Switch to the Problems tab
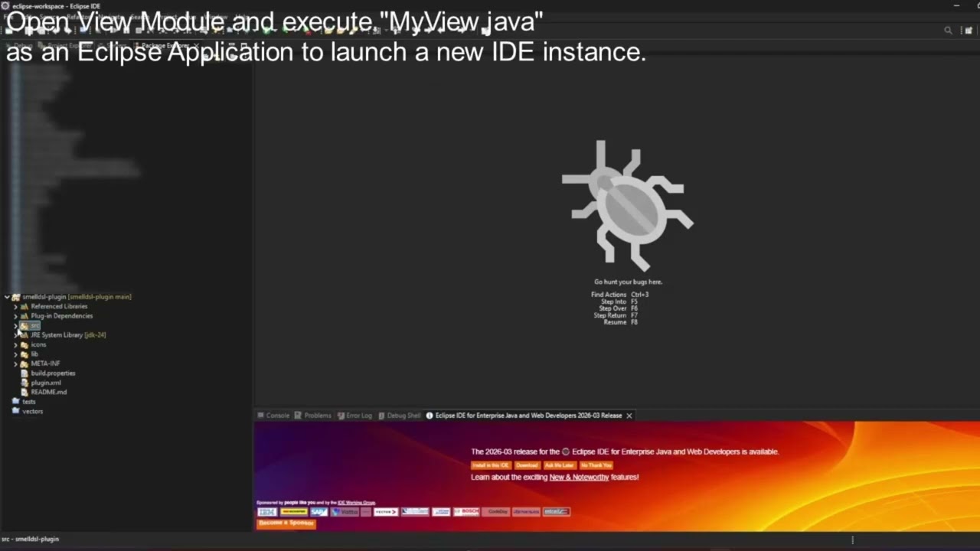Screen dimensions: 980x551 point(317,415)
